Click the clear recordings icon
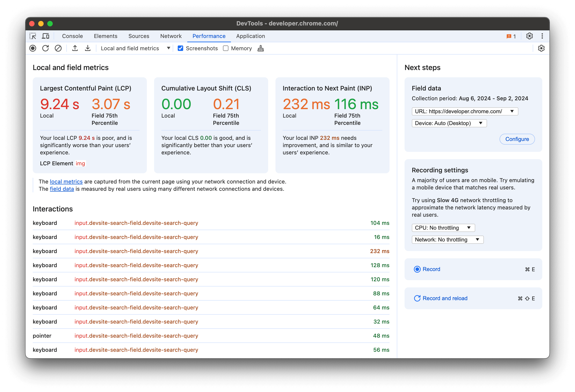This screenshot has width=575, height=392. (x=58, y=48)
